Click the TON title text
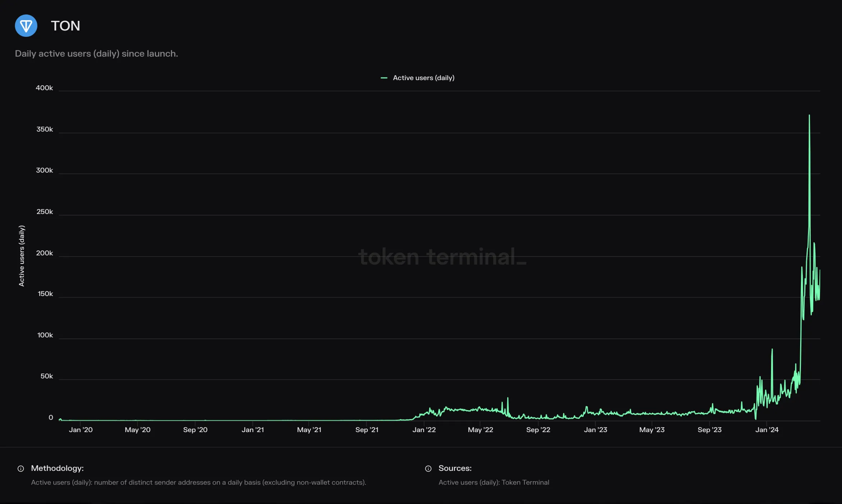The width and height of the screenshot is (842, 504). [x=65, y=26]
